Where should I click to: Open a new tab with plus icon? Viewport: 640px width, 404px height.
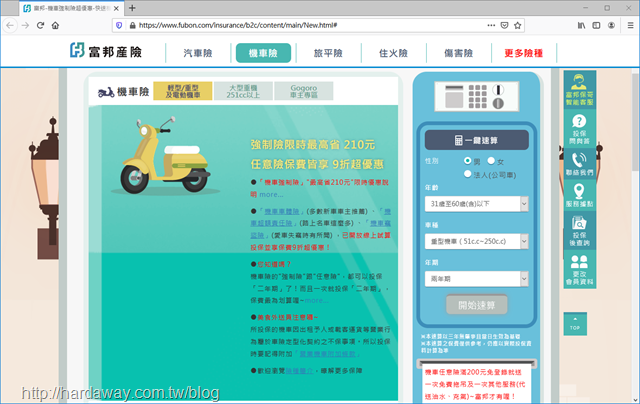coord(132,8)
